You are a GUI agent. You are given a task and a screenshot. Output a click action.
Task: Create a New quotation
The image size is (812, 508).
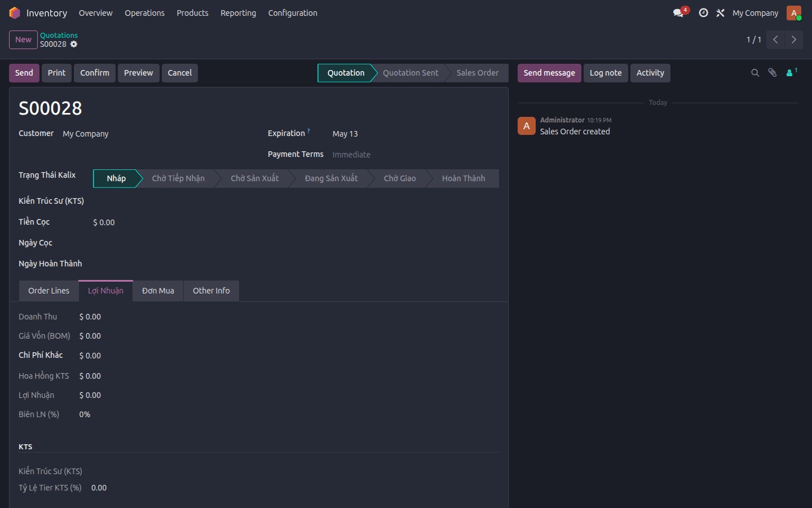[23, 40]
